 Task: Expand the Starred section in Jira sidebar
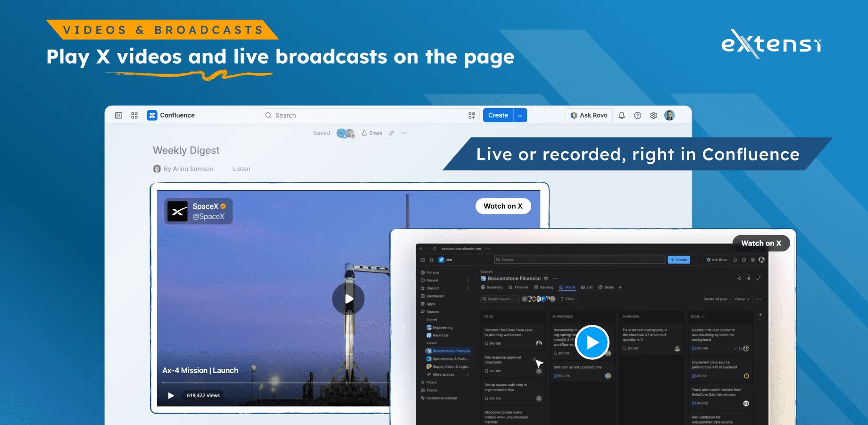(x=468, y=288)
